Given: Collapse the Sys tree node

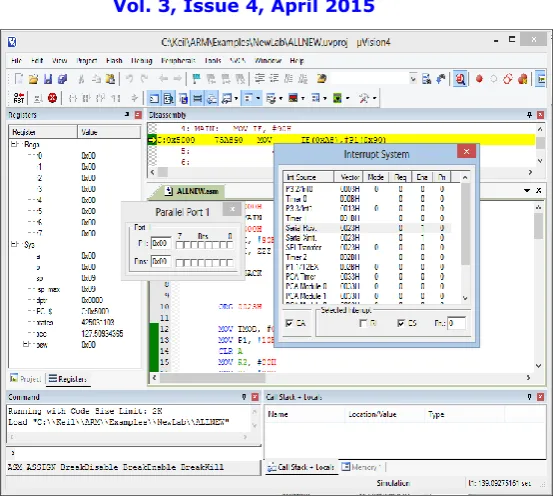Looking at the screenshot, I should coord(14,244).
